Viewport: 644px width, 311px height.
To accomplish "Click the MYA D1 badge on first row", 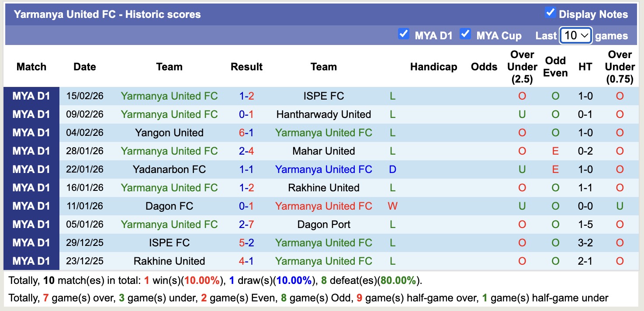I will click(32, 96).
